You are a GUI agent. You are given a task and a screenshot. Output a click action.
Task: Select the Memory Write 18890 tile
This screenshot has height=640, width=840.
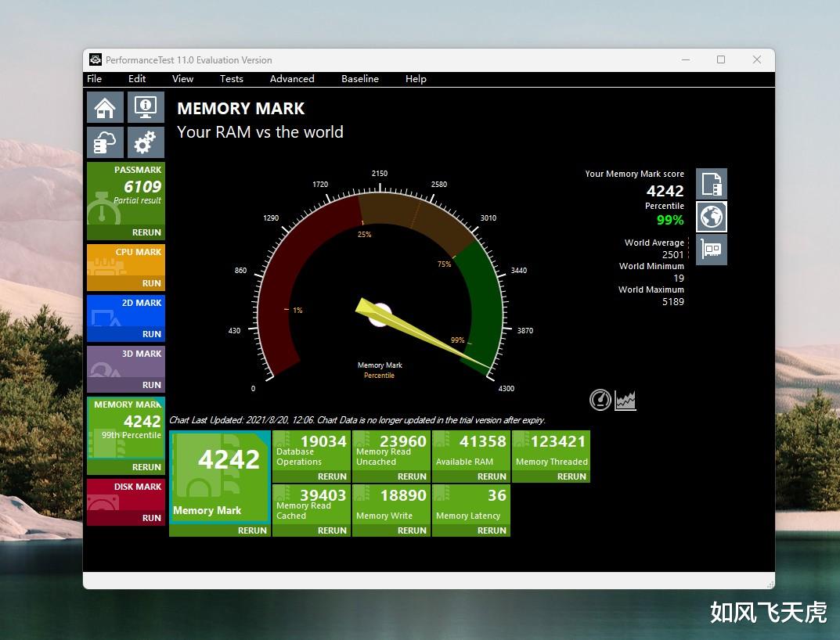[x=391, y=505]
